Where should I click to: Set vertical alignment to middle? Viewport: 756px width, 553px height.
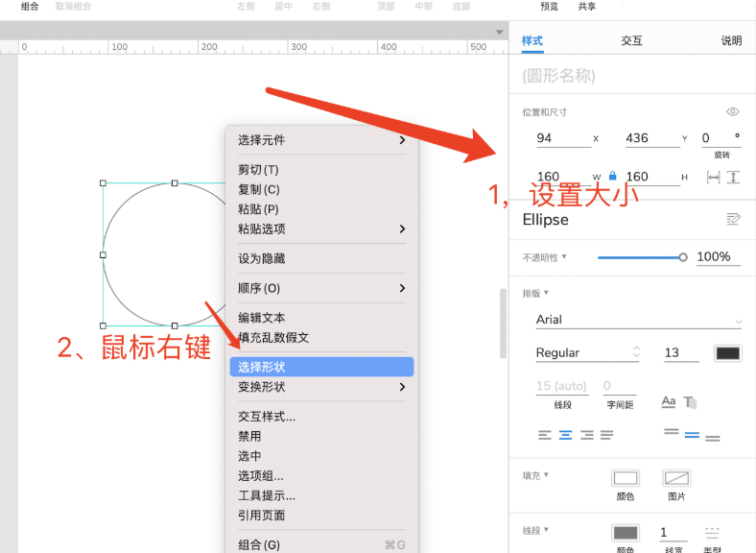[x=692, y=435]
